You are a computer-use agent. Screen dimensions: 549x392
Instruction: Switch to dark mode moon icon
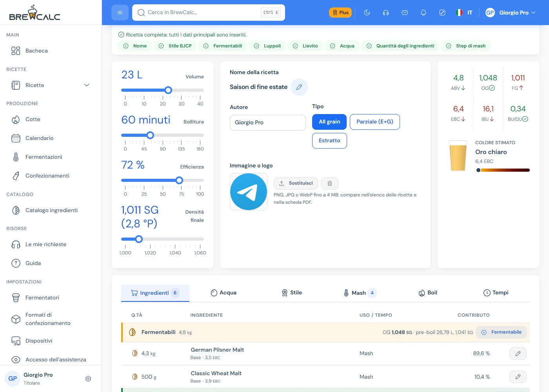click(x=367, y=13)
